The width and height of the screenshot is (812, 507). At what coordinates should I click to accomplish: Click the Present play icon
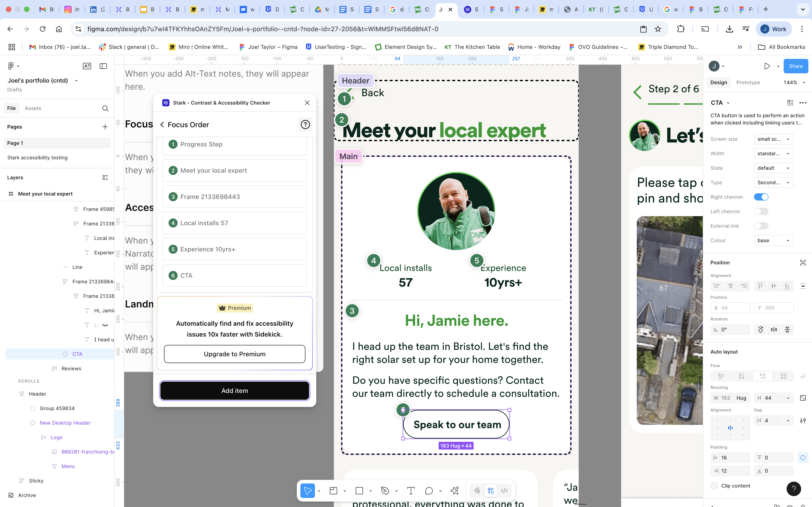(x=767, y=66)
